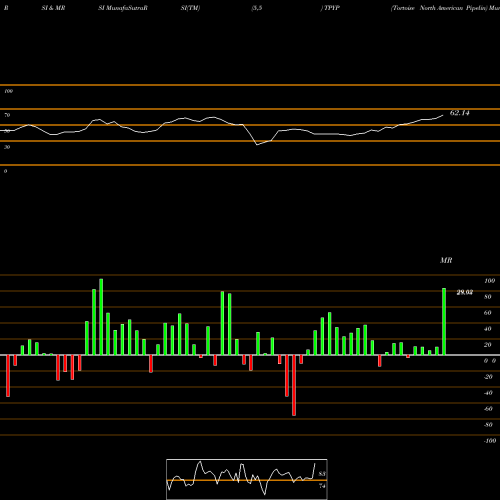The height and width of the screenshot is (500, 500).
Task: Click the MR value label 29.02
Action: click(465, 292)
